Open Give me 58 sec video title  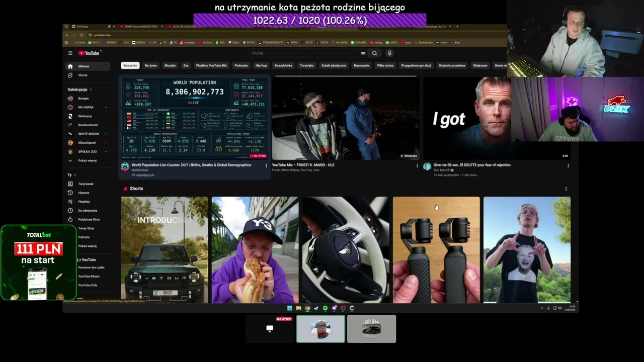[472, 165]
